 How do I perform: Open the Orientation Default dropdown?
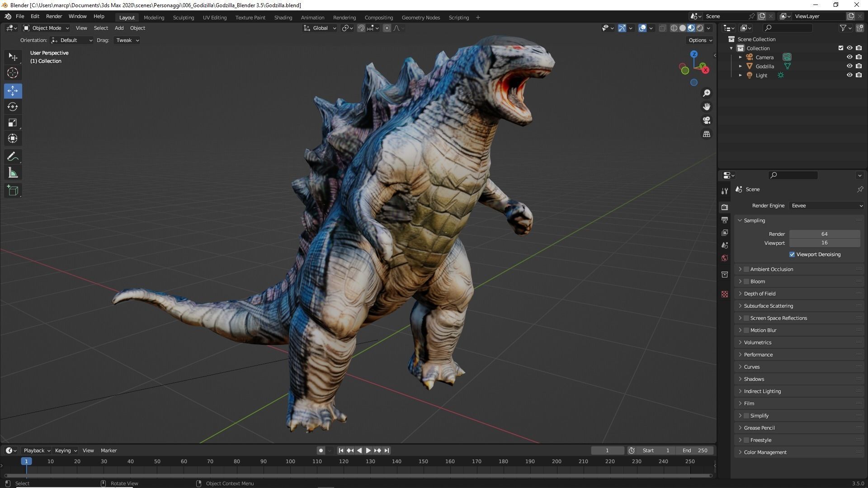[x=71, y=40]
